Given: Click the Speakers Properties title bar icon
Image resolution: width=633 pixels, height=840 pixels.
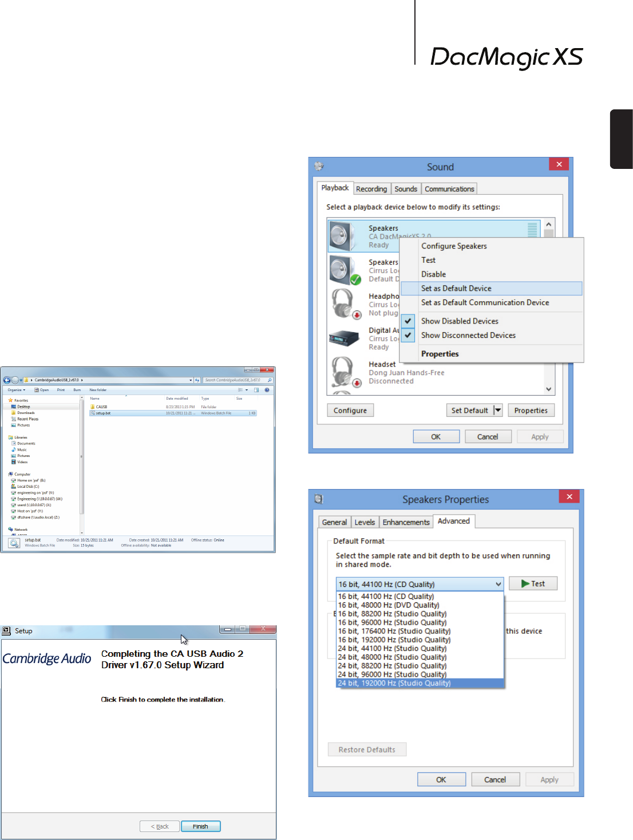Looking at the screenshot, I should (x=319, y=499).
